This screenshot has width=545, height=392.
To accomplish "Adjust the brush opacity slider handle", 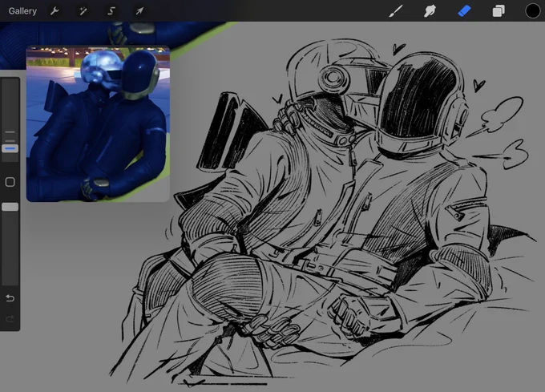I will 10,207.
